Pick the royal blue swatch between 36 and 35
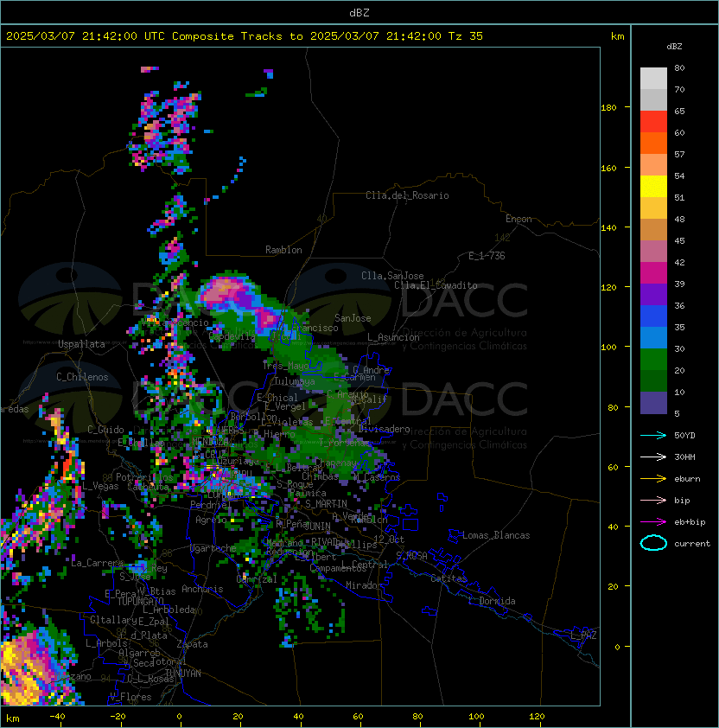 pos(653,316)
